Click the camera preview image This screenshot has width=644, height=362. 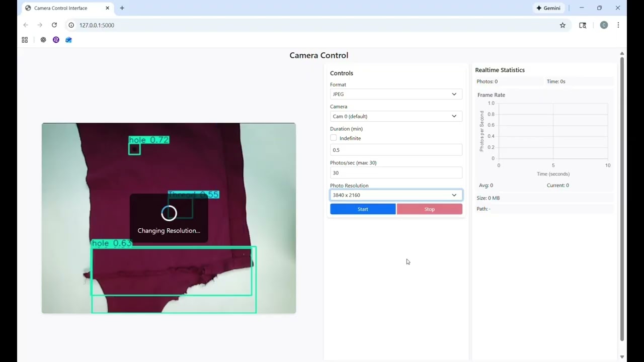169,218
